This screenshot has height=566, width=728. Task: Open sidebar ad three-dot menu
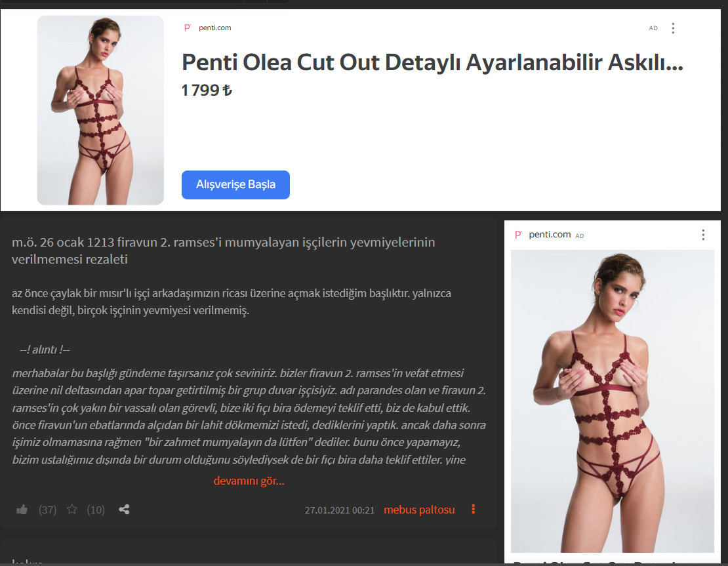(x=703, y=235)
